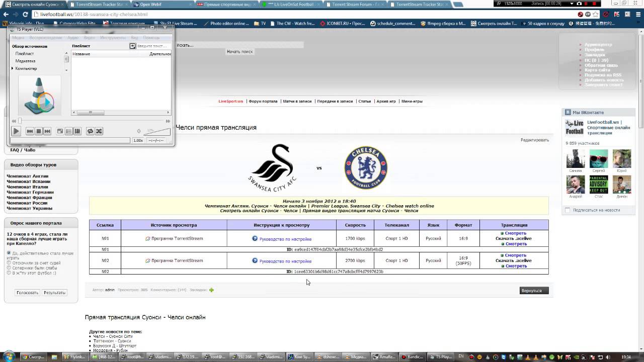
Task: Start playback in TS Player
Action: click(16, 131)
